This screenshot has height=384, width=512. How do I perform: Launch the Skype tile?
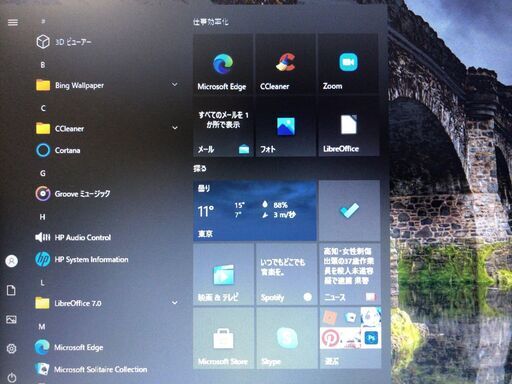286,338
